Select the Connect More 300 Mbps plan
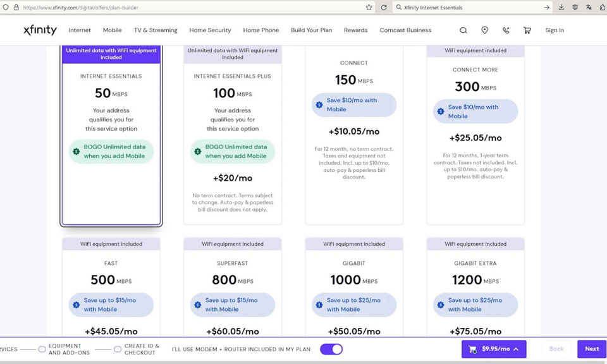This screenshot has height=364, width=607. pyautogui.click(x=475, y=135)
